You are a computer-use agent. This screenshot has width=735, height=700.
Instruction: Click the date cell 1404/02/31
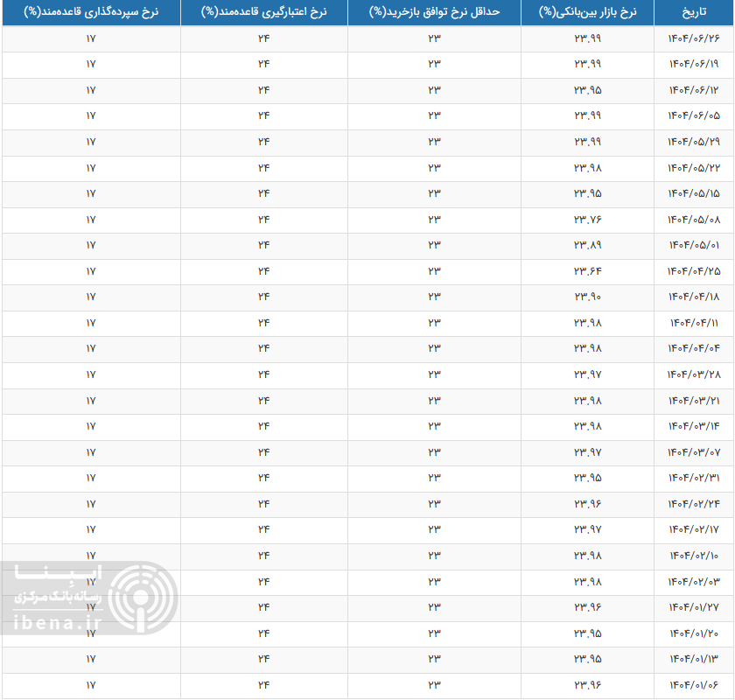tap(694, 478)
